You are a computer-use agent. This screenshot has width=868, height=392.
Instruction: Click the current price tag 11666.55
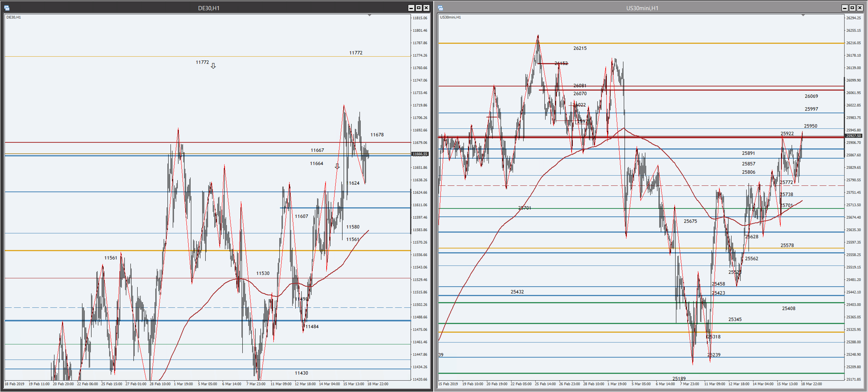point(420,154)
